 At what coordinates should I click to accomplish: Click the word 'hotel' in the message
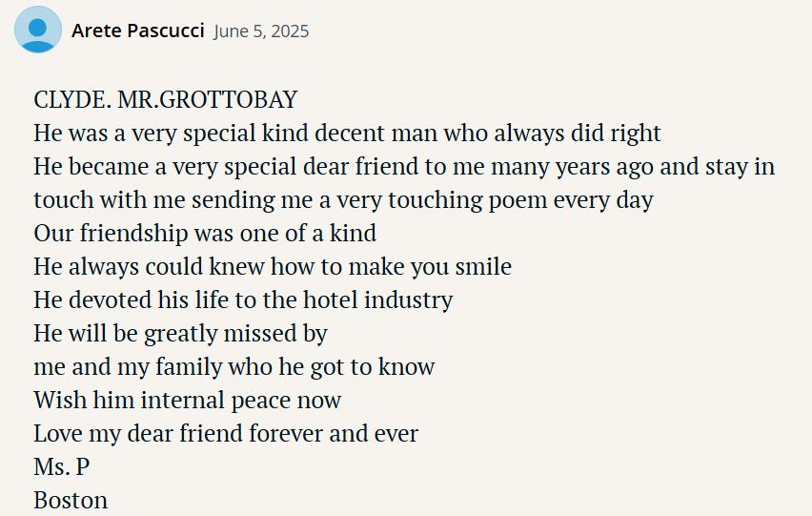(331, 299)
